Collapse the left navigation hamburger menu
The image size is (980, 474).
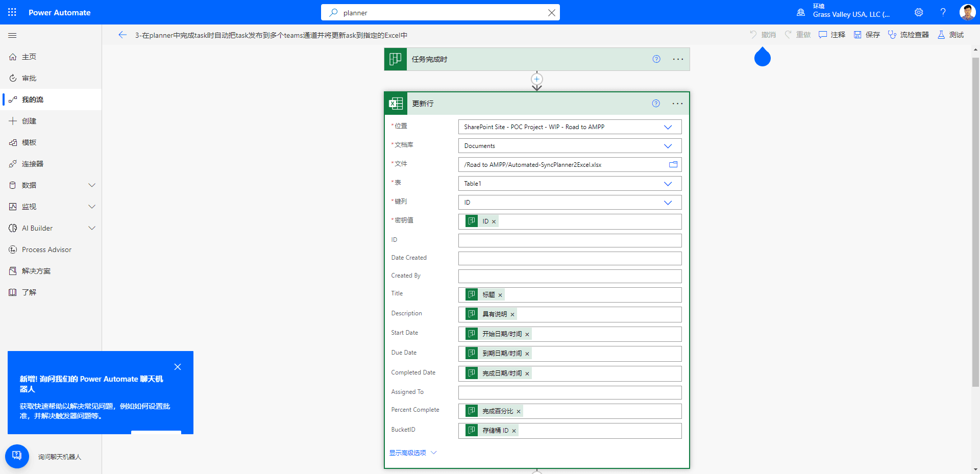click(x=13, y=35)
